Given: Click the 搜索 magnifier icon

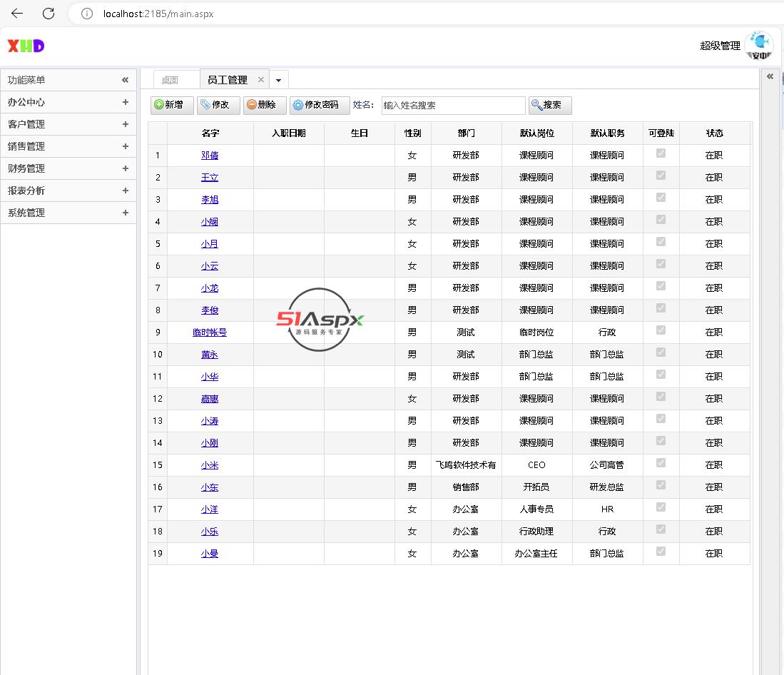Looking at the screenshot, I should (x=536, y=105).
